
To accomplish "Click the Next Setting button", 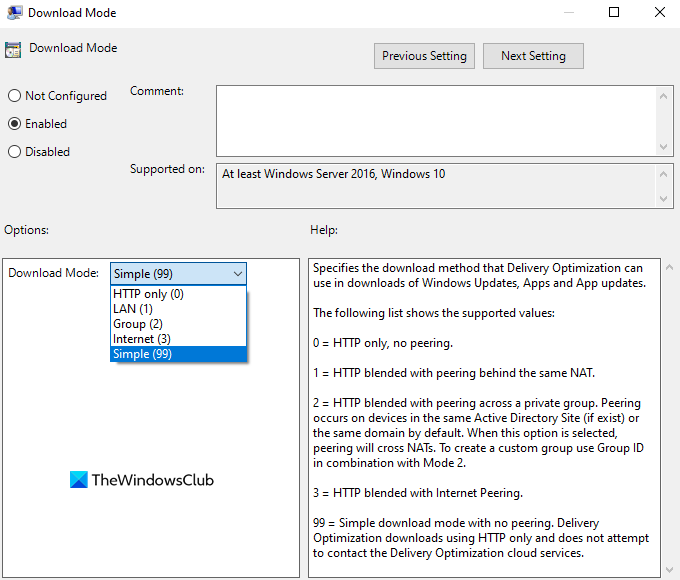I will coord(533,56).
